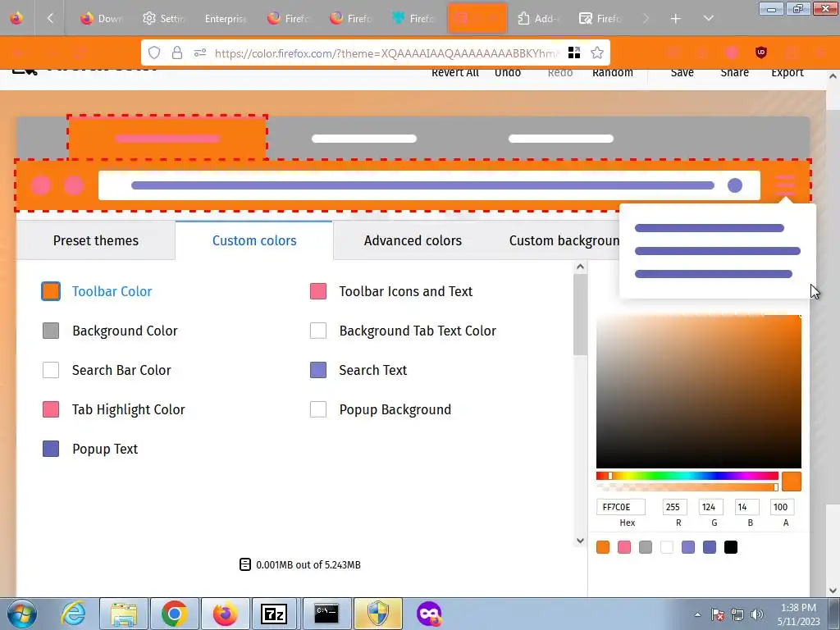Image resolution: width=840 pixels, height=630 pixels.
Task: Open the command prompt taskbar icon
Action: point(326,614)
